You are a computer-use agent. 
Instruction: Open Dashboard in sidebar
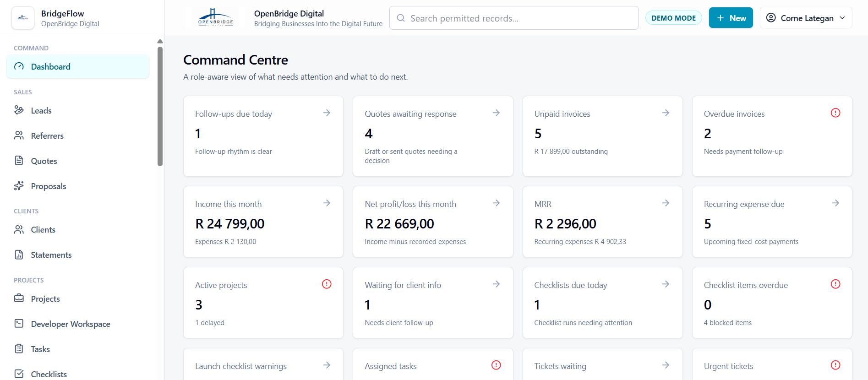point(78,66)
